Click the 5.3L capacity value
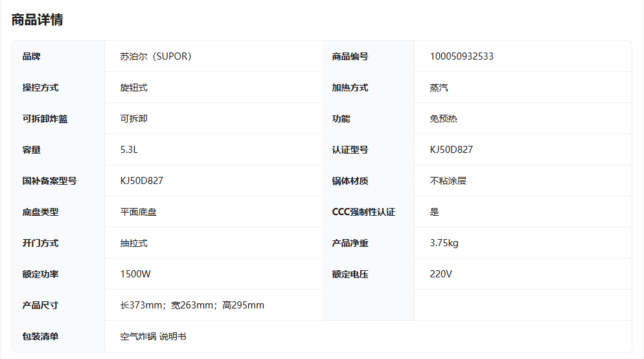 point(129,150)
